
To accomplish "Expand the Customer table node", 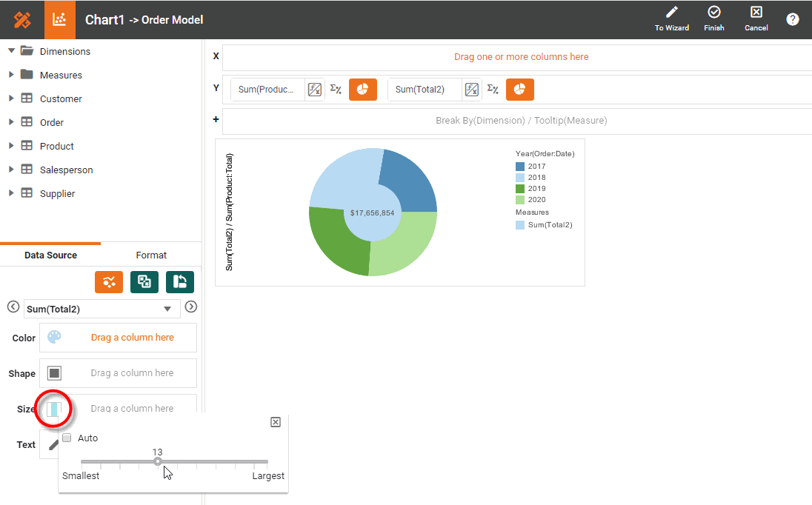I will pos(11,98).
